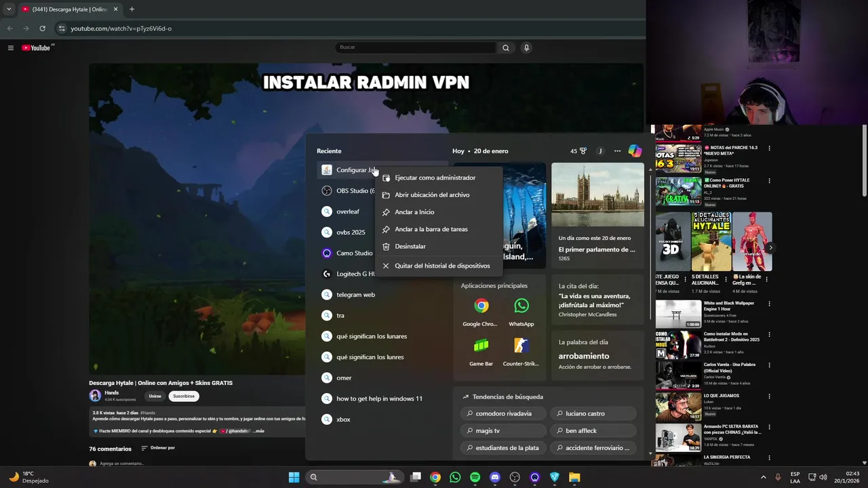868x488 pixels.
Task: Open recent search 'omer'
Action: pos(382,378)
